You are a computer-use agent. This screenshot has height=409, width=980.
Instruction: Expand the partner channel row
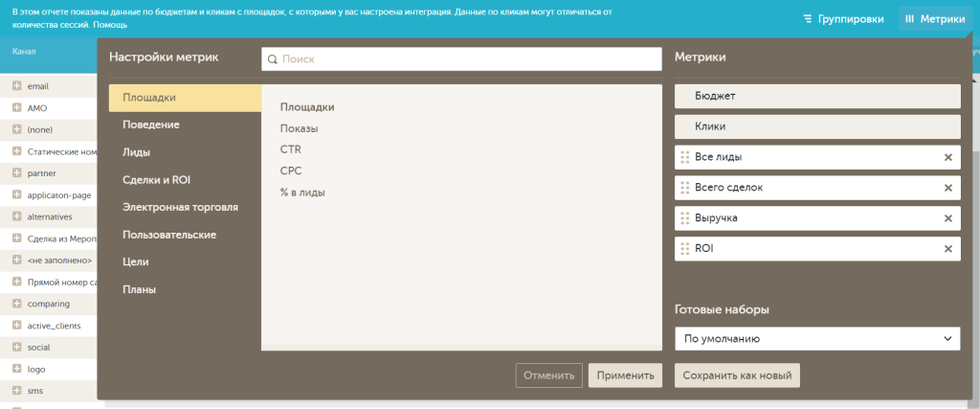tap(16, 173)
